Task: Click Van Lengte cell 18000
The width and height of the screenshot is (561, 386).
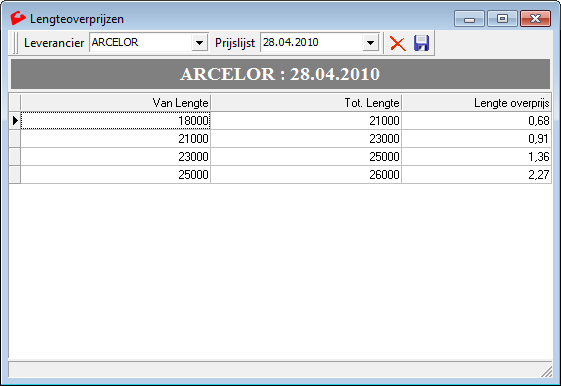Action: coord(116,121)
